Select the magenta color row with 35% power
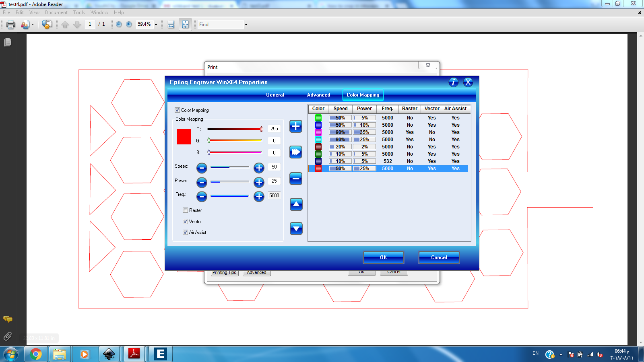644x362 pixels. [x=388, y=132]
